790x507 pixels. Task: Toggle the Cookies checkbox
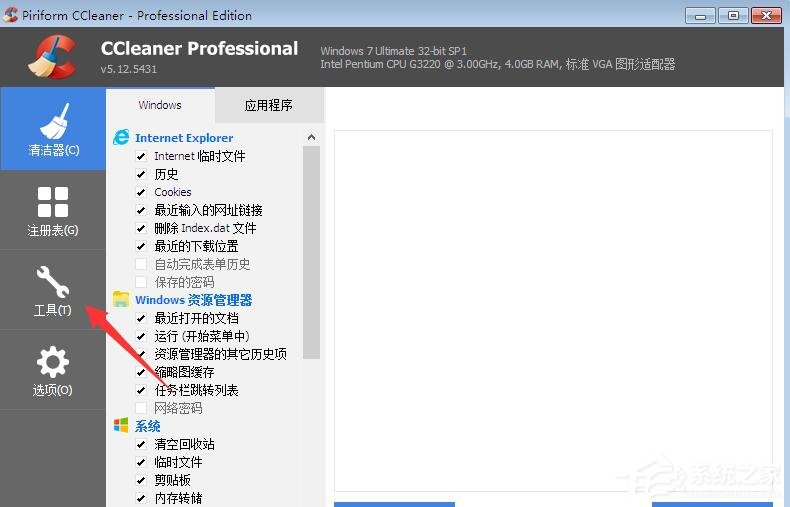141,192
